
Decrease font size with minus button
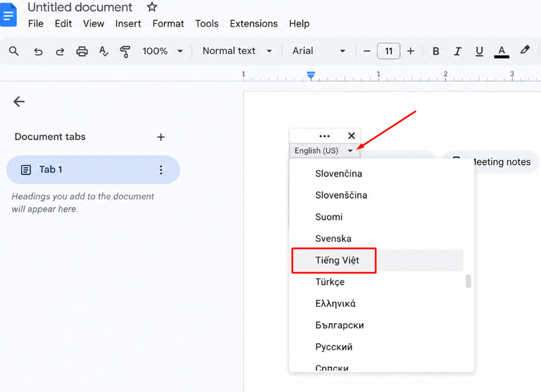tap(367, 51)
